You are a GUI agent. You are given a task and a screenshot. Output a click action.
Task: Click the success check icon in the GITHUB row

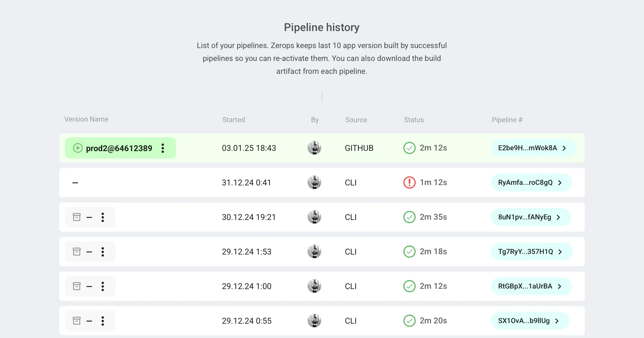pos(410,148)
